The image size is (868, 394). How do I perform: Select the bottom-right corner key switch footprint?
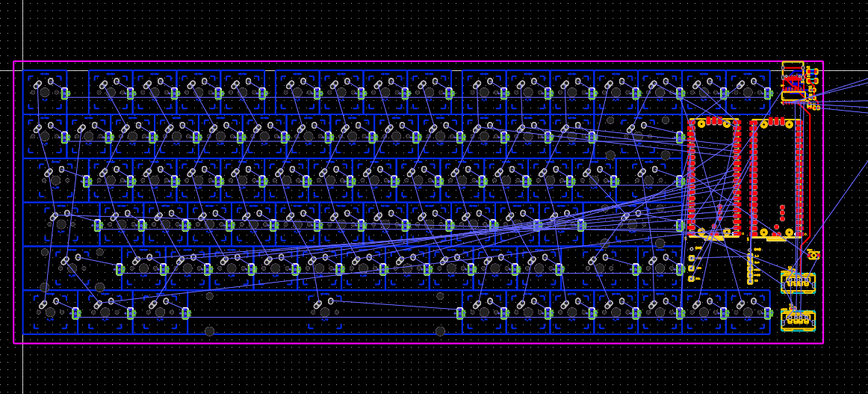(748, 312)
